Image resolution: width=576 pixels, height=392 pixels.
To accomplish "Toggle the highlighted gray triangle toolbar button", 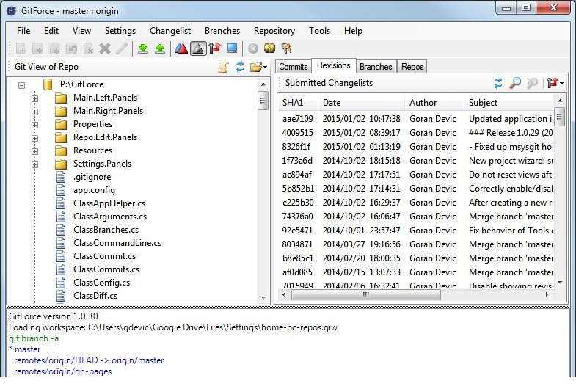I will click(x=197, y=49).
